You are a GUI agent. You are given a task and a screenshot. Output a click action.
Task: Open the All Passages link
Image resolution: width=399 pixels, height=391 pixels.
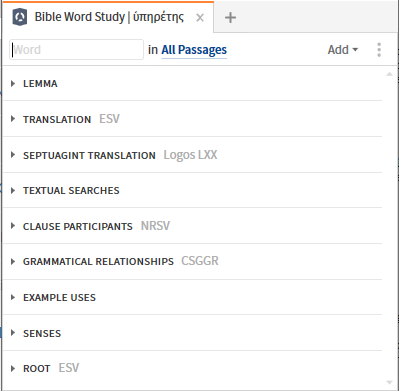click(194, 50)
